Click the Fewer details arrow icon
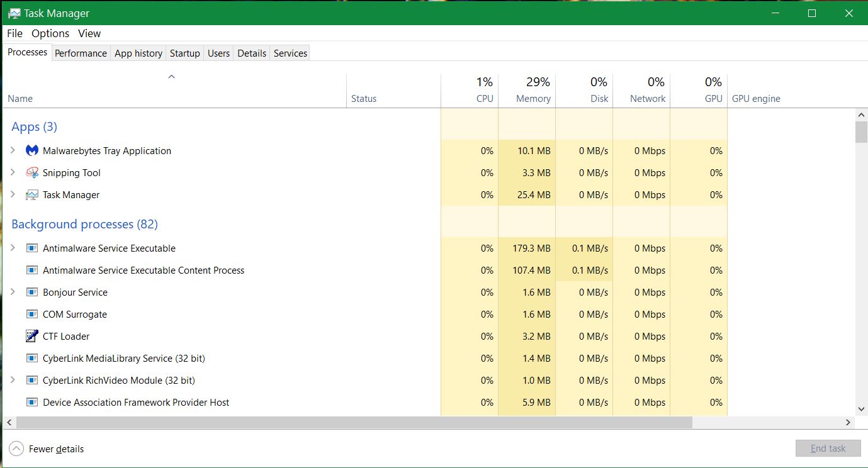The width and height of the screenshot is (868, 468). 17,448
